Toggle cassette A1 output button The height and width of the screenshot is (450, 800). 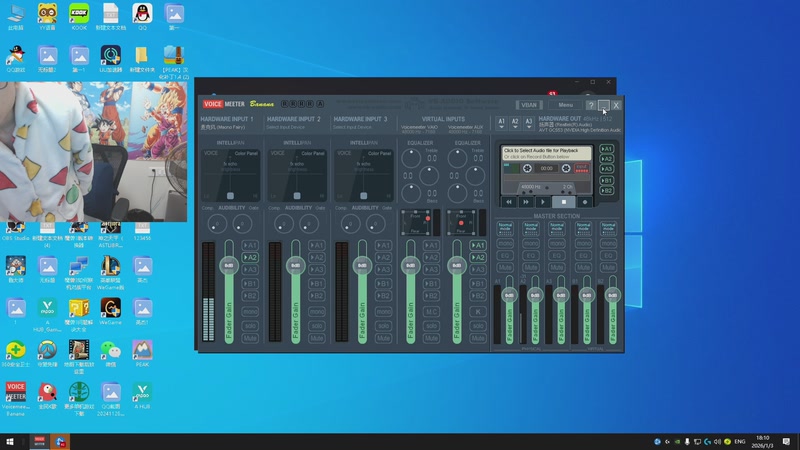(606, 149)
